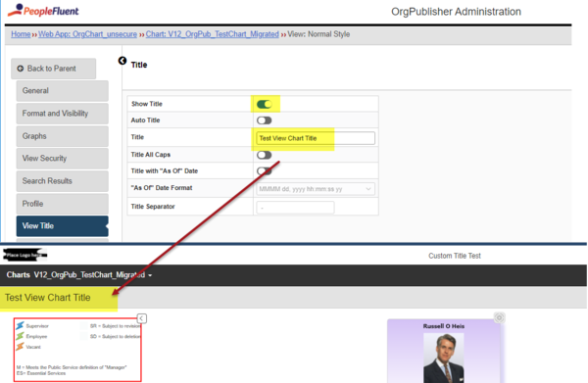The image size is (588, 383).
Task: Open the General settings tab
Action: coord(63,91)
